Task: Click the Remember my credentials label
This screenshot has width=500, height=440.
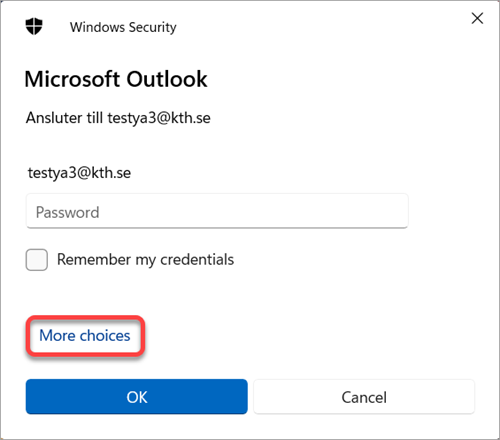Action: click(x=145, y=260)
